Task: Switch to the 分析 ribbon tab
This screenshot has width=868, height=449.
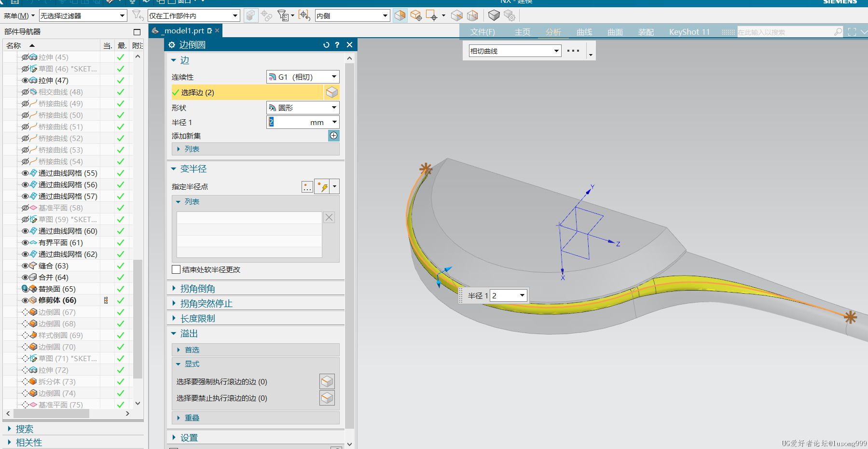Action: coord(553,32)
